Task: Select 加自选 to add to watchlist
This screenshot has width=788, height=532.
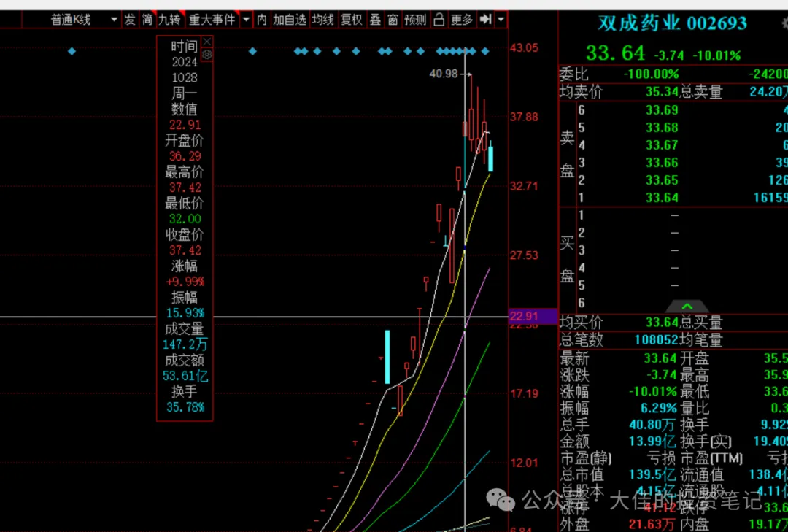Action: point(290,20)
